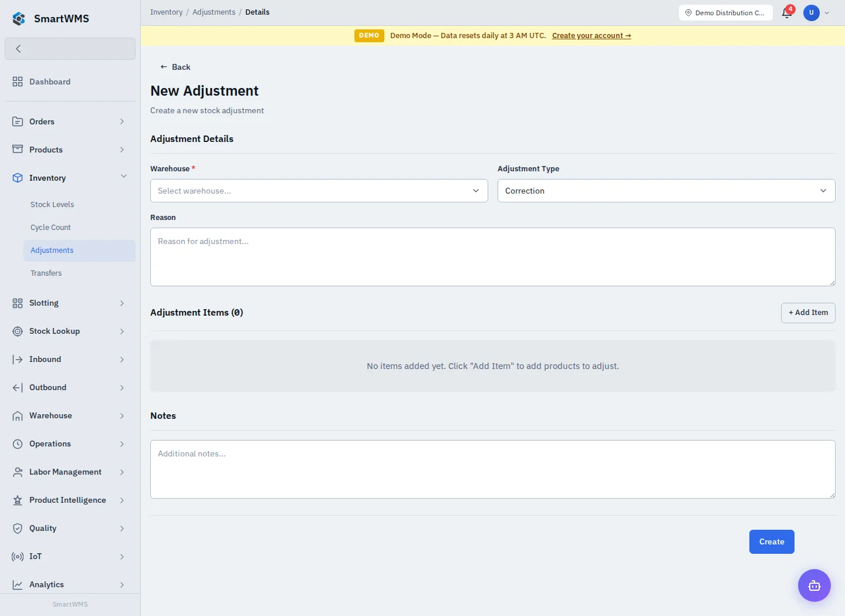Click the Slotting icon
This screenshot has width=845, height=616.
coord(18,303)
